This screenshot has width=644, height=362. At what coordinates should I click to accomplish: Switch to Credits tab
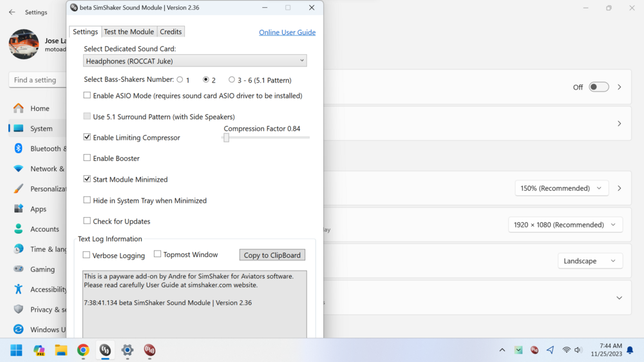[171, 32]
